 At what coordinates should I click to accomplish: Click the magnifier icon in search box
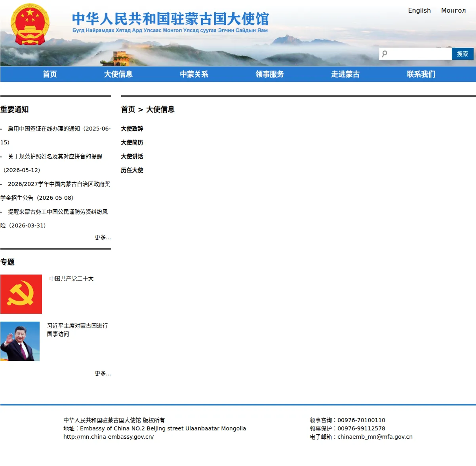pyautogui.click(x=385, y=54)
